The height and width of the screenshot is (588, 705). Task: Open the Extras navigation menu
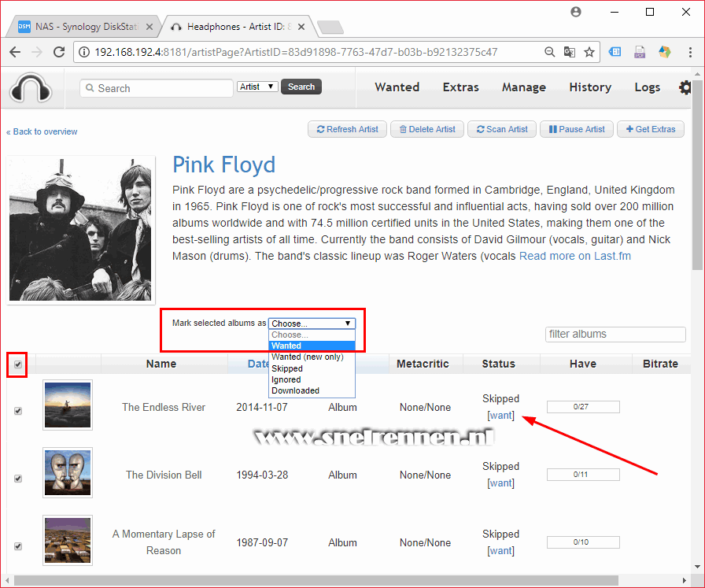(461, 87)
